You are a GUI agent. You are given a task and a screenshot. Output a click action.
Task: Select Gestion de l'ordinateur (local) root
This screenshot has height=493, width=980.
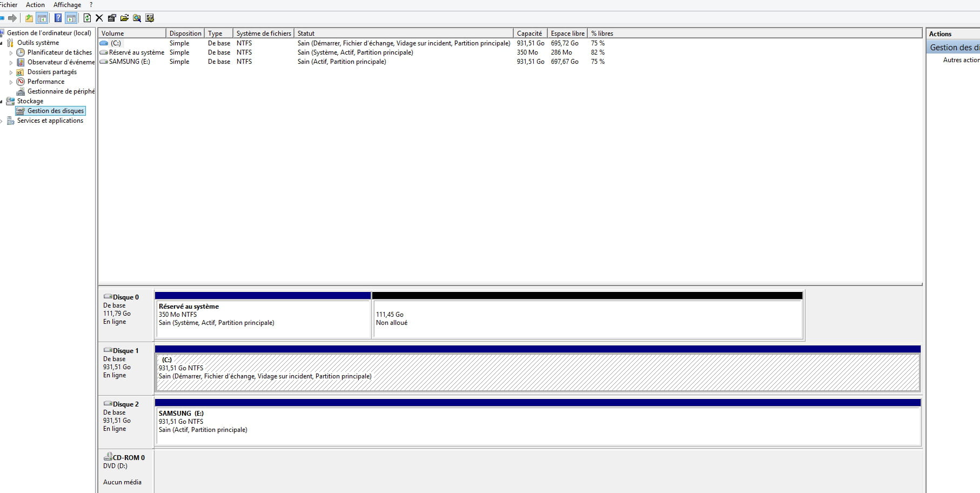(49, 33)
